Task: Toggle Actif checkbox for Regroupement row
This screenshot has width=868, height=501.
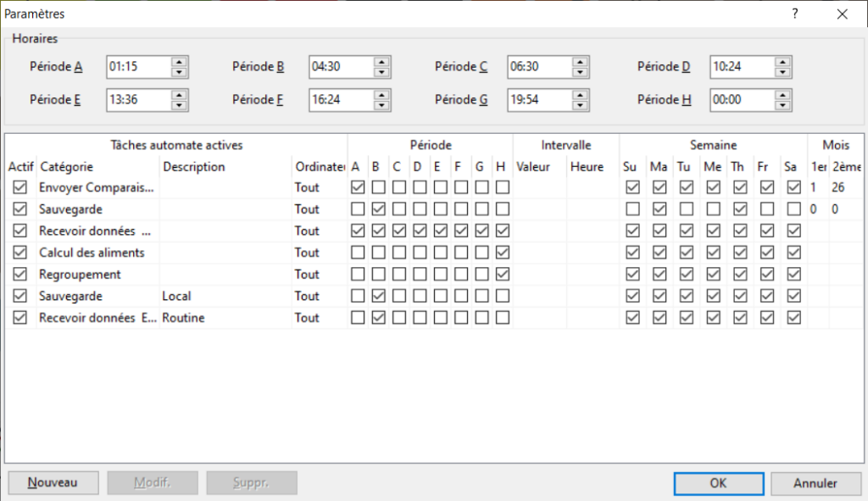Action: 20,275
